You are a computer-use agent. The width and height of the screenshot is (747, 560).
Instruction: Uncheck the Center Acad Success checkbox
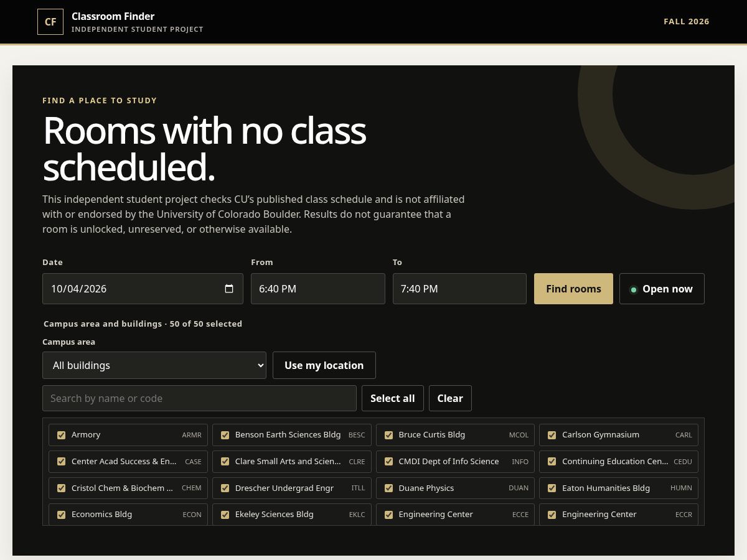61,462
